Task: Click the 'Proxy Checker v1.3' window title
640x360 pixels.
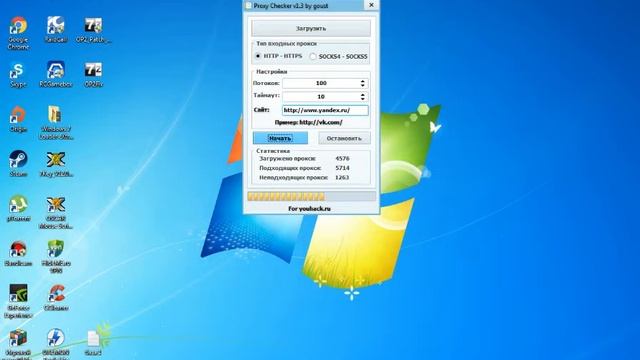Action: point(291,6)
